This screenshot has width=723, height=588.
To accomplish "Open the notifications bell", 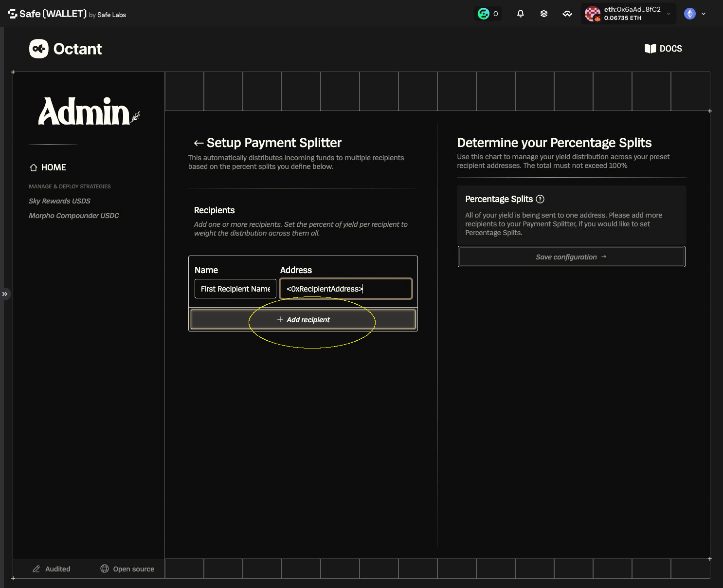I will point(520,14).
